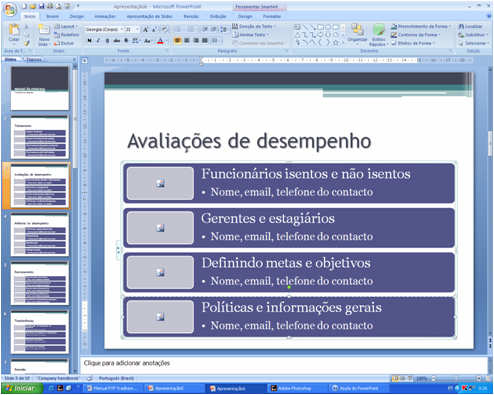Click the Colar paste icon
Screen dimensions: 494x395
(x=14, y=30)
